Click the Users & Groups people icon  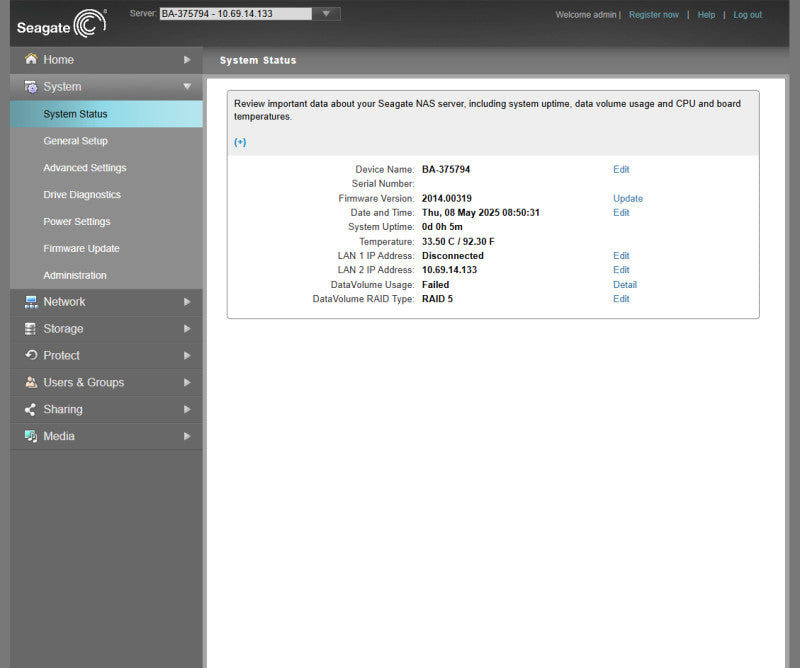(x=31, y=382)
